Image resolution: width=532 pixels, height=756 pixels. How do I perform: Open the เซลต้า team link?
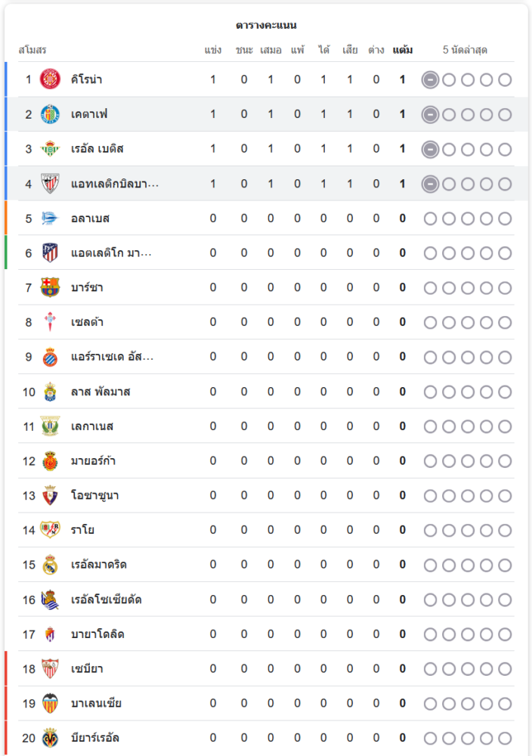[x=87, y=322]
